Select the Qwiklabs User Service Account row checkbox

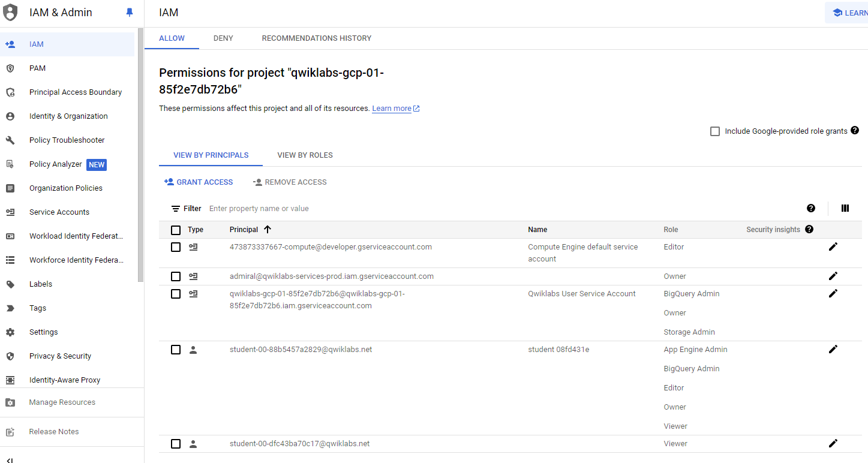(x=176, y=294)
